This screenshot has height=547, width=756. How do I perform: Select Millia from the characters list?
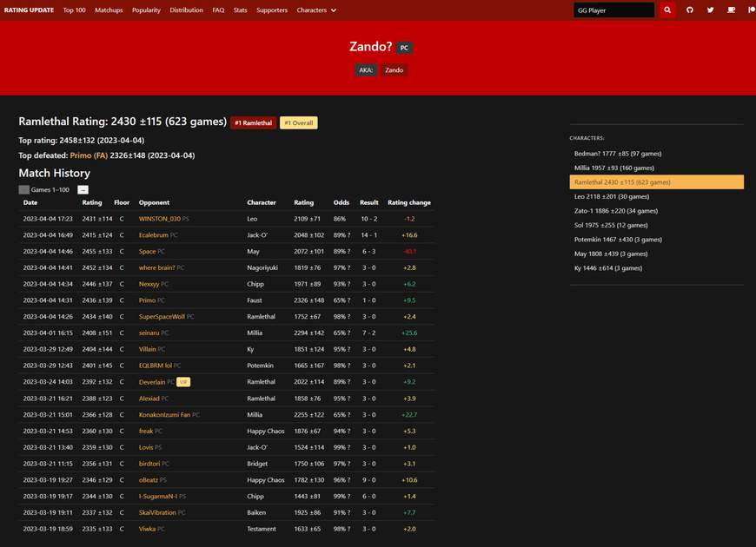(613, 168)
